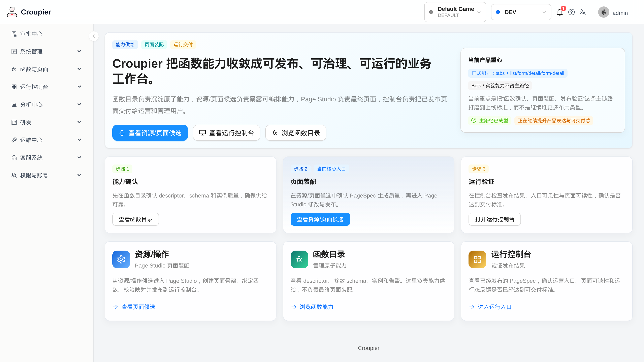Click the 分析中心 chart icon
The image size is (644, 362).
tap(14, 105)
